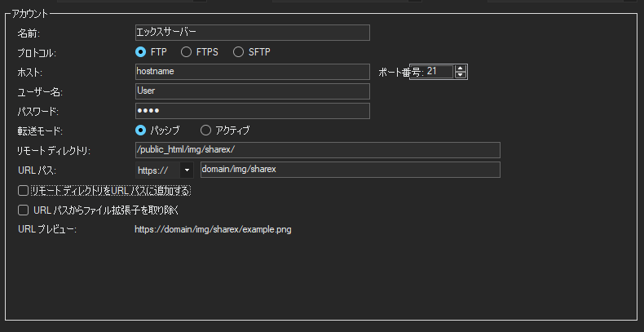Image resolution: width=644 pixels, height=332 pixels.
Task: Set transfer mode to パッシブ
Action: coord(140,130)
